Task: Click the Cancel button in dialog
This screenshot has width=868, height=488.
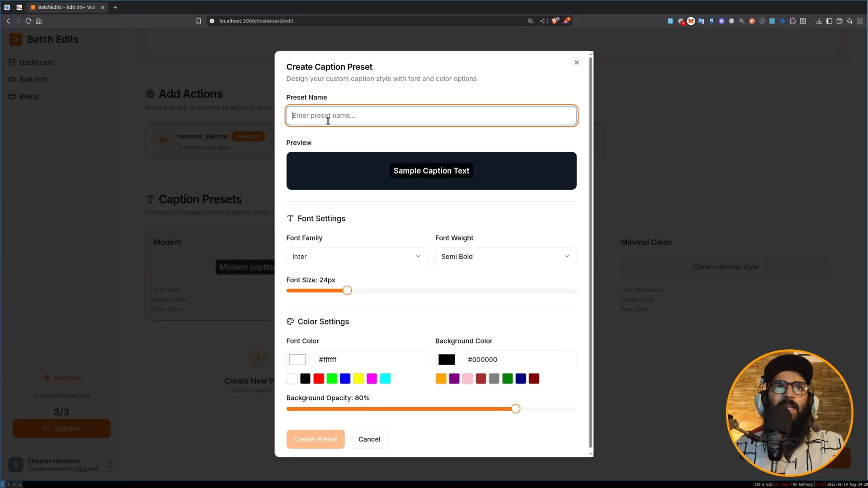Action: pyautogui.click(x=369, y=439)
